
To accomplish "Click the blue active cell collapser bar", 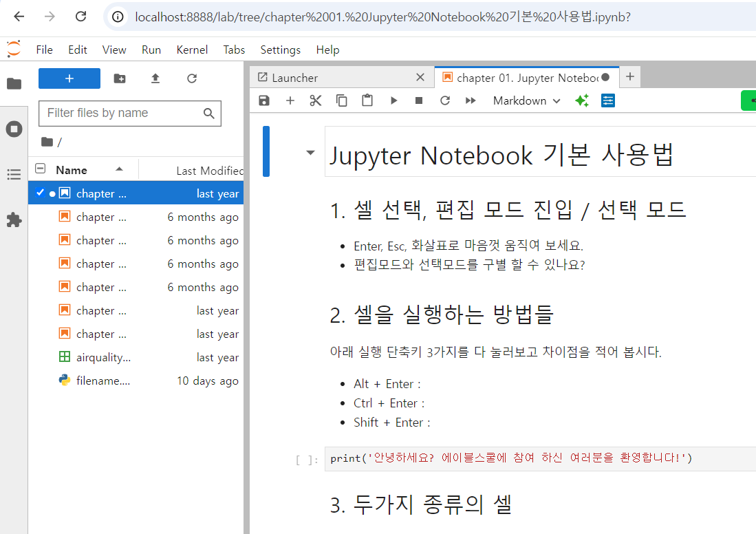I will click(266, 151).
